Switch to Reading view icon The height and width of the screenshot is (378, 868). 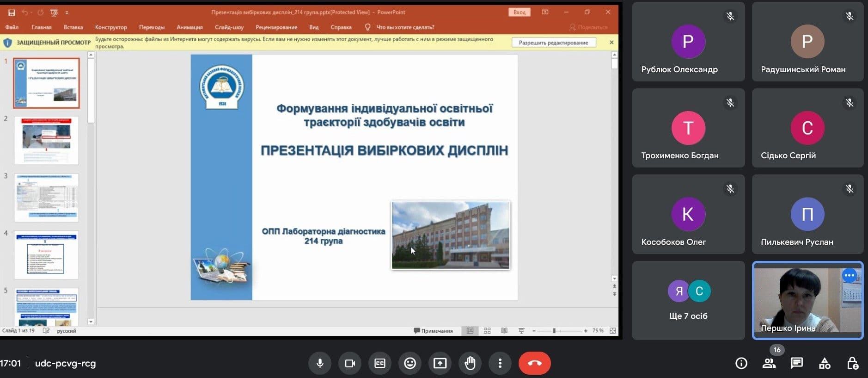coord(504,331)
